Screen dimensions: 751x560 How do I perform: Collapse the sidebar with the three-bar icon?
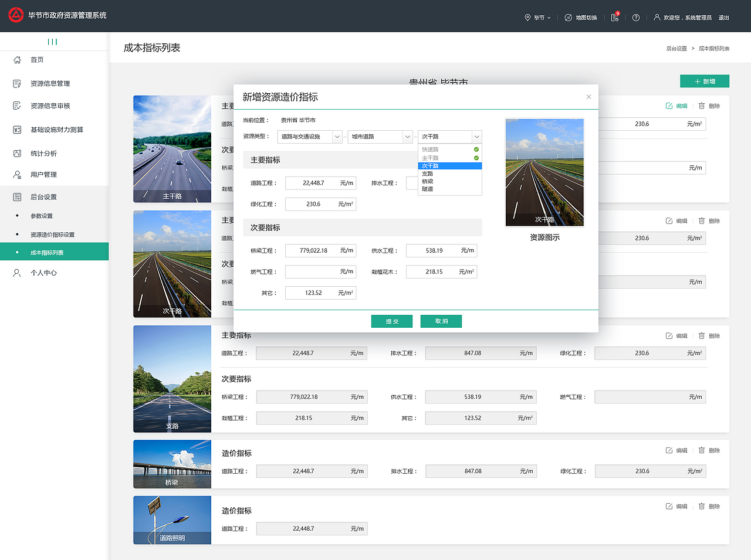(x=53, y=42)
